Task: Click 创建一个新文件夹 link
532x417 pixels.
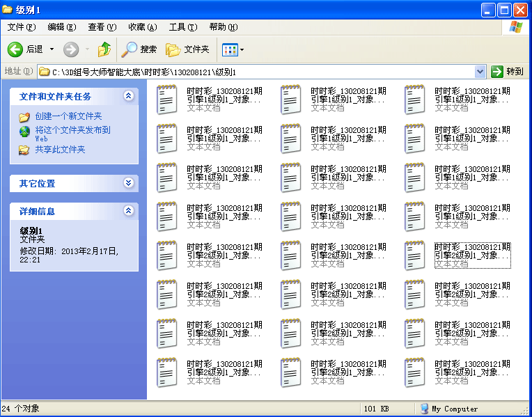Action: 68,116
